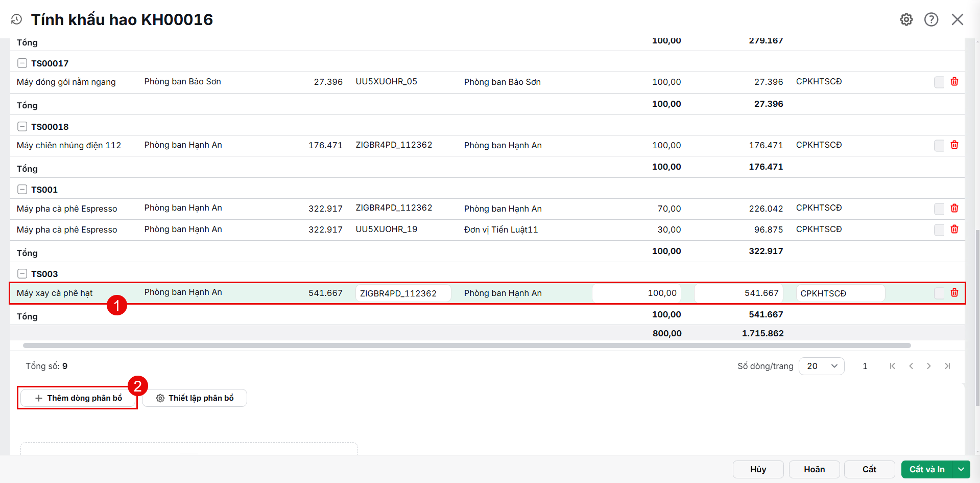Viewport: 980px width, 483px height.
Task: Edit the CPKHTSCĐ field in Máy xay row
Action: coord(841,293)
